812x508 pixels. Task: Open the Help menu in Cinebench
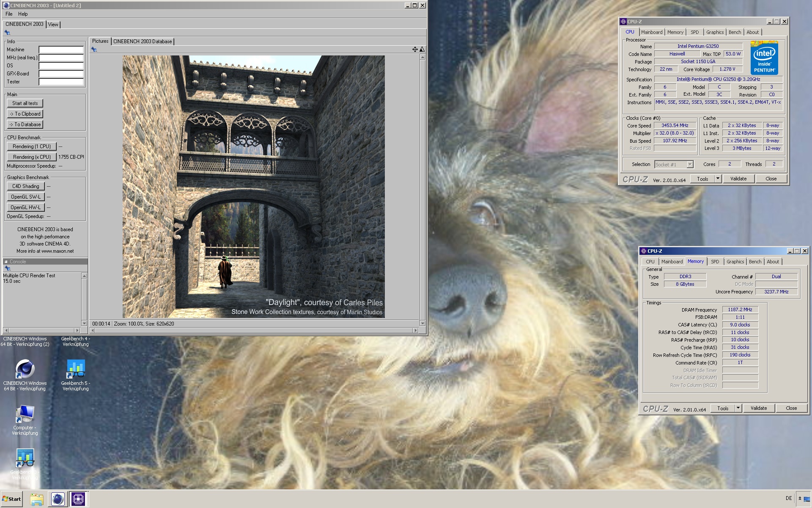point(23,14)
